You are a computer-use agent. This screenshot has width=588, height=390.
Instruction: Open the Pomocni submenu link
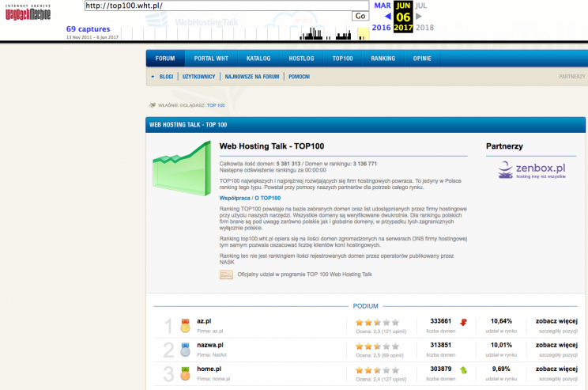300,77
